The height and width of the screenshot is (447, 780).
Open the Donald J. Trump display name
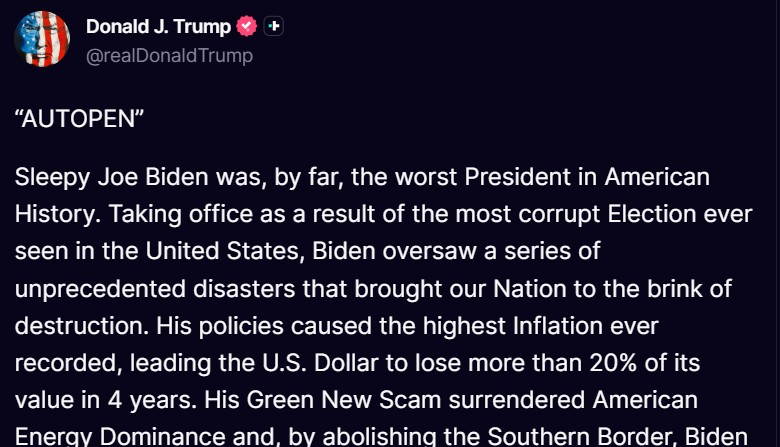click(x=158, y=27)
